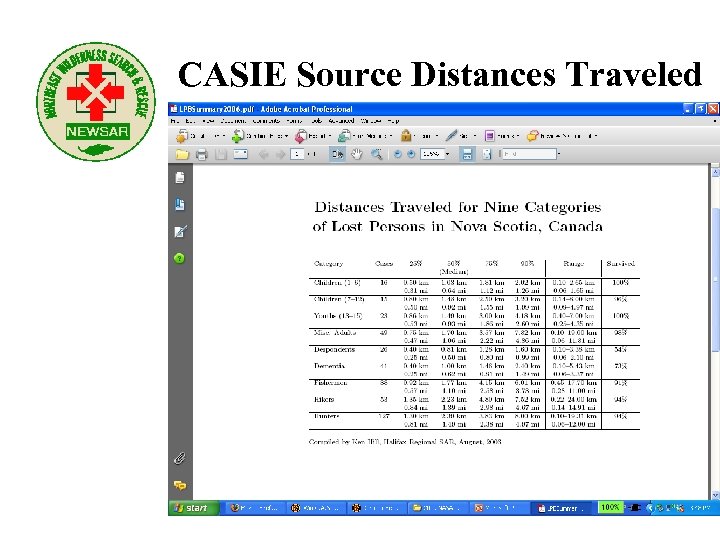Go to previous page arrow
Image resolution: width=720 pixels, height=540 pixels.
coord(263,154)
